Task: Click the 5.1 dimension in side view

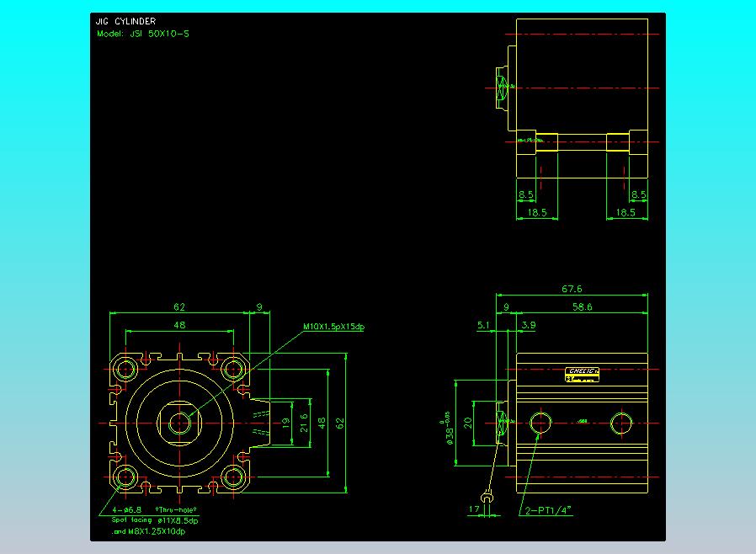Action: (x=483, y=324)
